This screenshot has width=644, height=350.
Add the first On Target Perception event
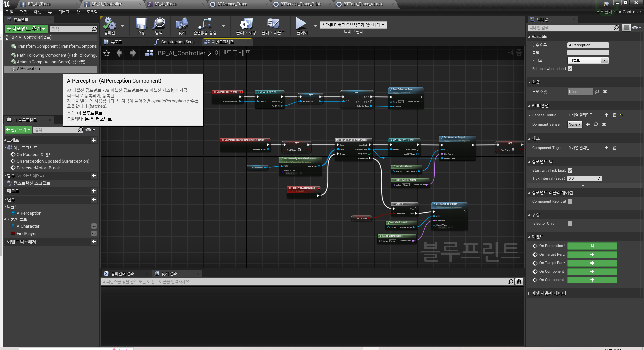click(592, 254)
